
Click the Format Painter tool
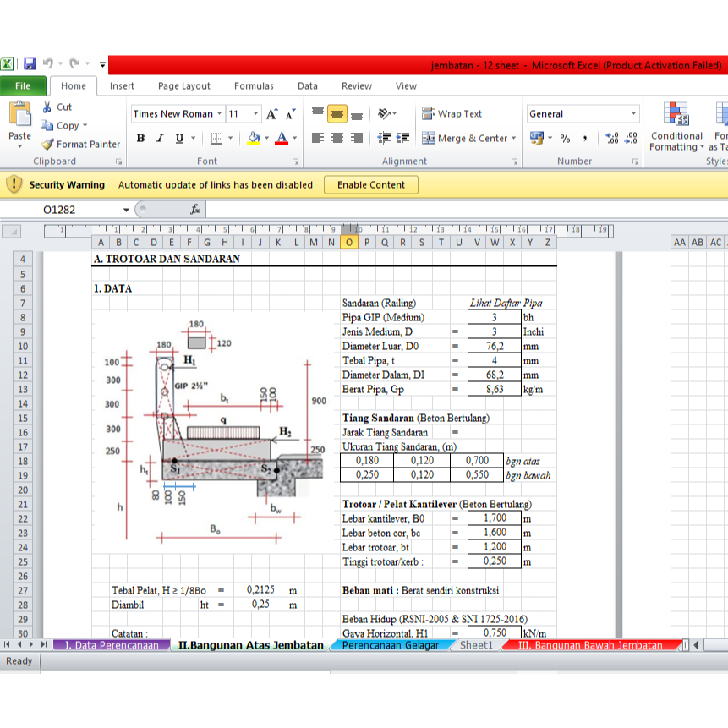(81, 145)
